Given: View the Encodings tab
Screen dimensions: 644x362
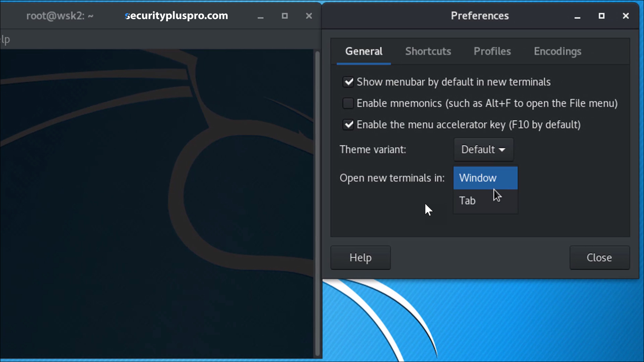Looking at the screenshot, I should tap(557, 51).
